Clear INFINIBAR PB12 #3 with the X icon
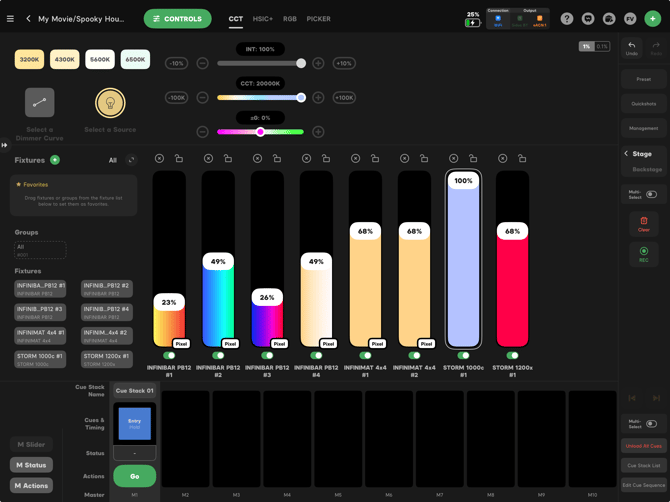 257,159
